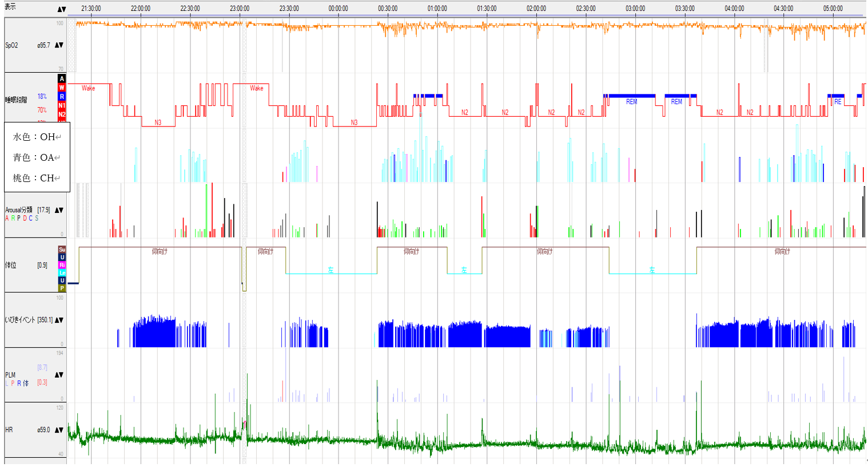
Task: Toggle the red A arousal type letter
Action: click(7, 218)
